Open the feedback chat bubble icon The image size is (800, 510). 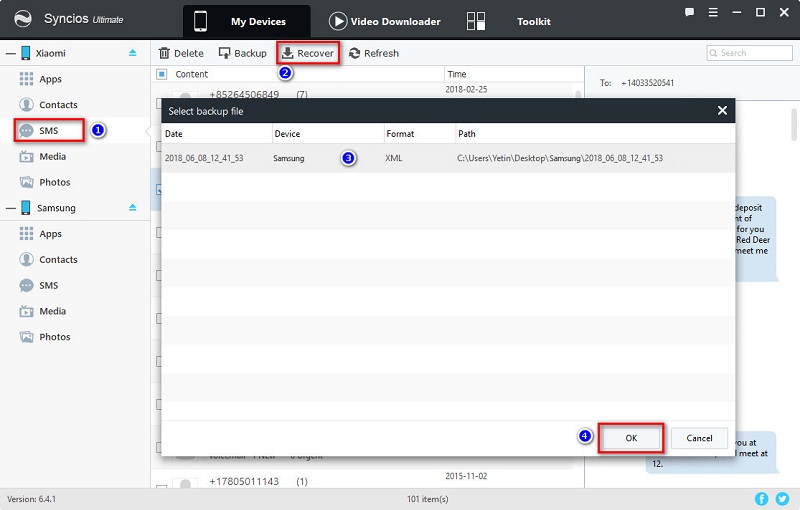689,12
